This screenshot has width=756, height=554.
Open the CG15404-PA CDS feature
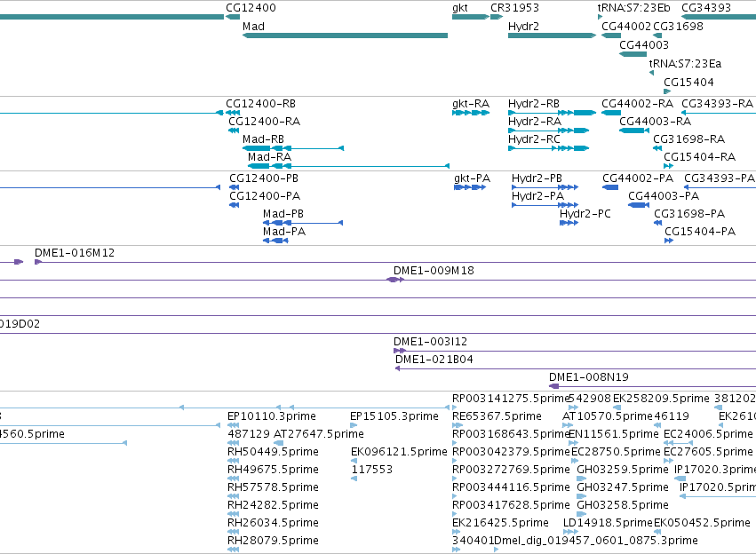tap(669, 241)
